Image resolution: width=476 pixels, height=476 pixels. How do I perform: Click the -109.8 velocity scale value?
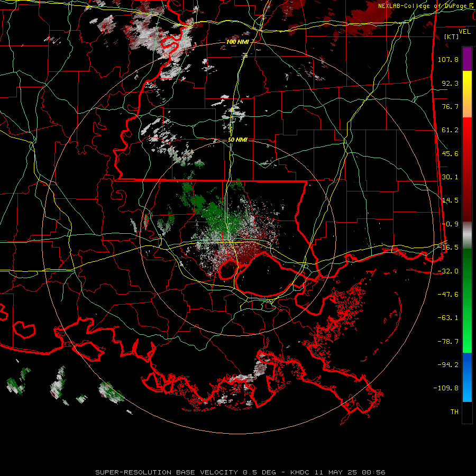pos(446,388)
